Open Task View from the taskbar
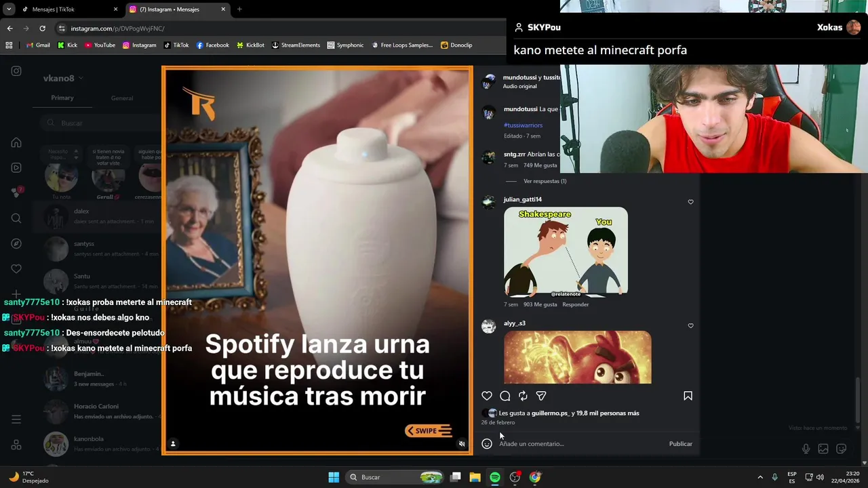Image resolution: width=868 pixels, height=488 pixels. click(x=456, y=477)
